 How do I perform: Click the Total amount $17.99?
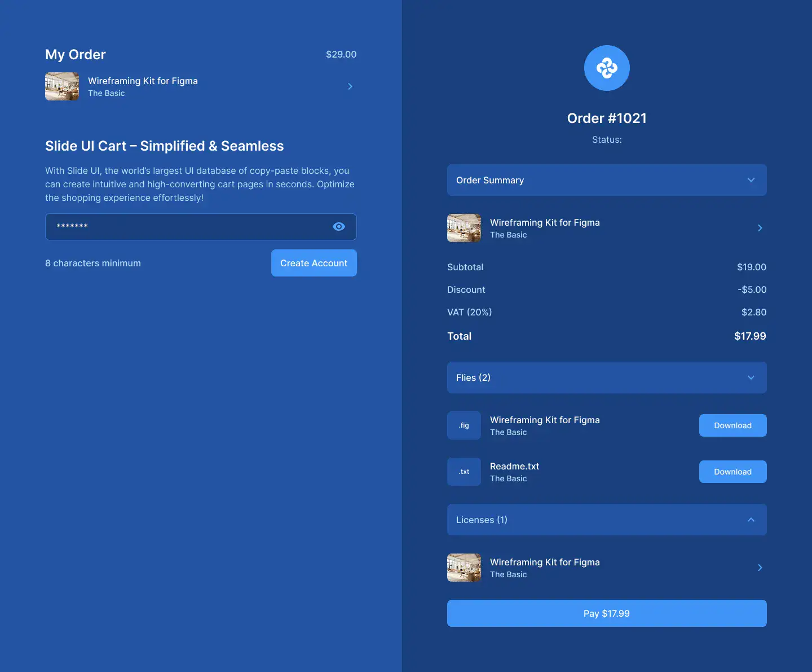pos(750,336)
